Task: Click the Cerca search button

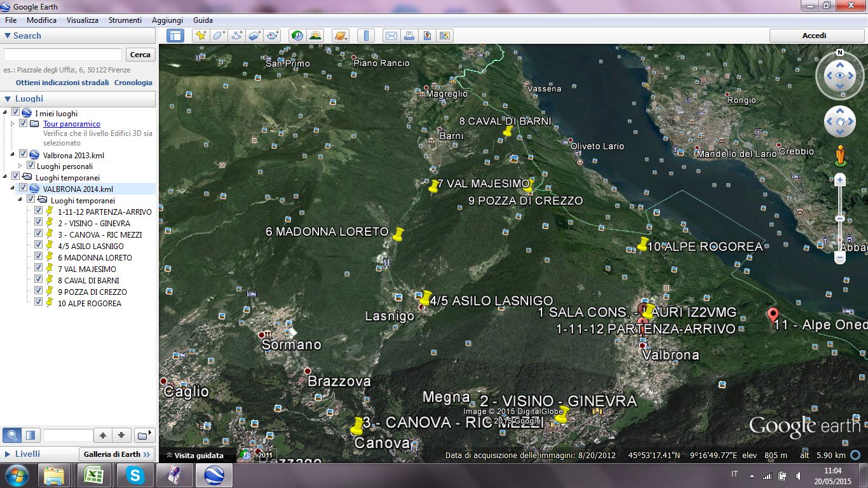Action: point(140,55)
